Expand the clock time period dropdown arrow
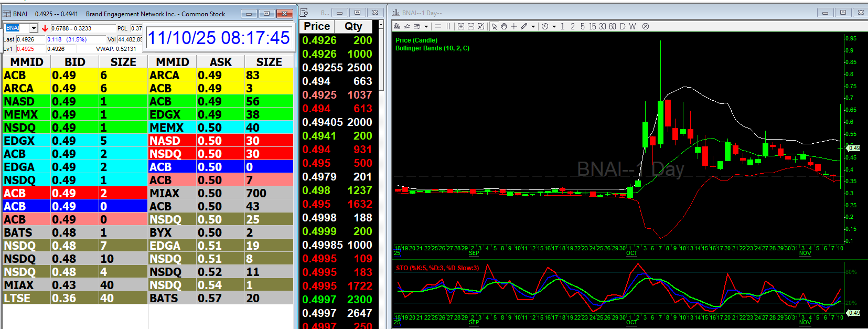The width and height of the screenshot is (868, 329). (554, 27)
